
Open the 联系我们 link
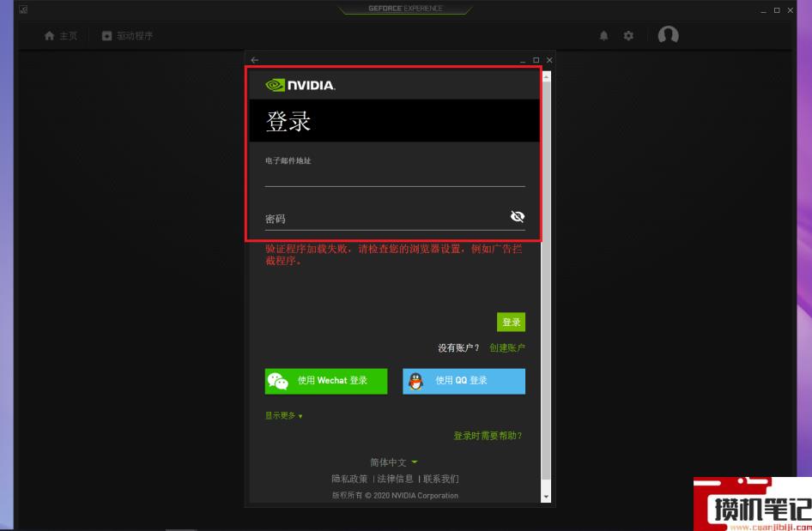point(440,479)
